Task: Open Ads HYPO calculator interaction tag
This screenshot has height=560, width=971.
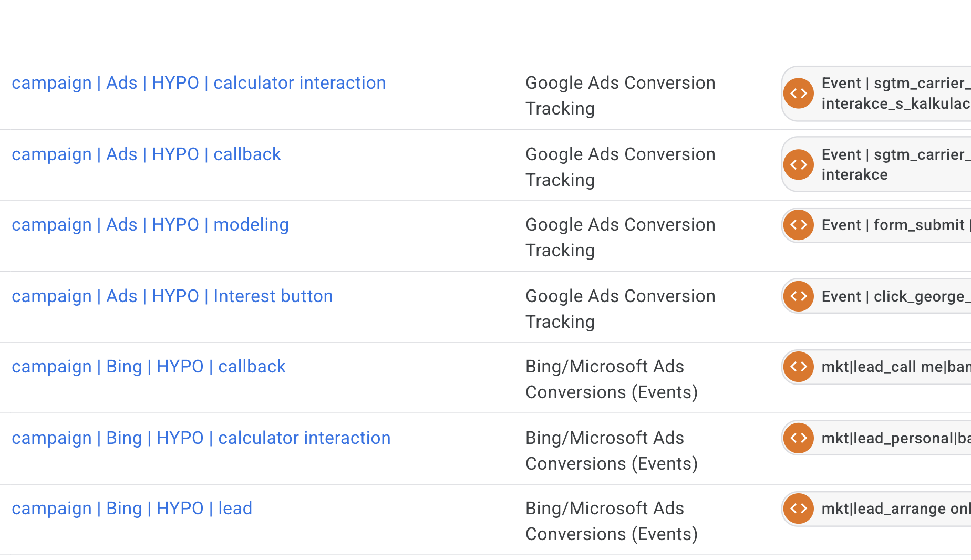Action: 199,83
